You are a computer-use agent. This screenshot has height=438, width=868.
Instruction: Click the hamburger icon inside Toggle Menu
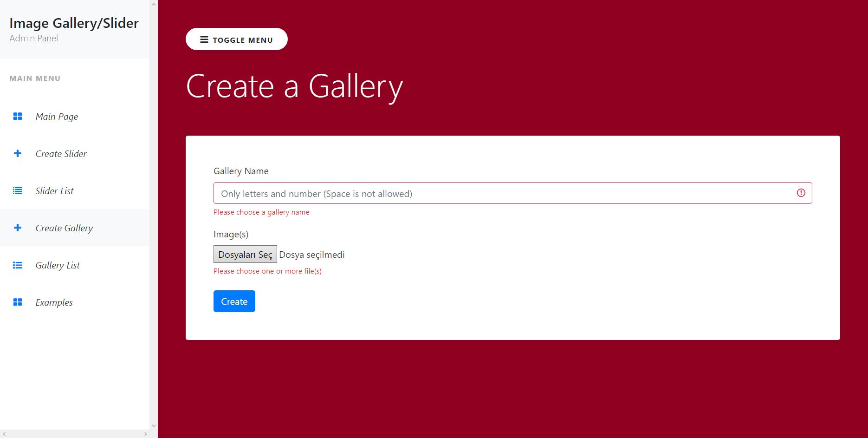[203, 39]
